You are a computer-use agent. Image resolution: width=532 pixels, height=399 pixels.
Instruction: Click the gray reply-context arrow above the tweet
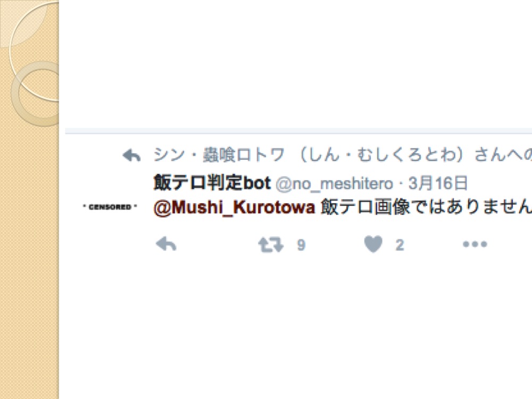(131, 156)
